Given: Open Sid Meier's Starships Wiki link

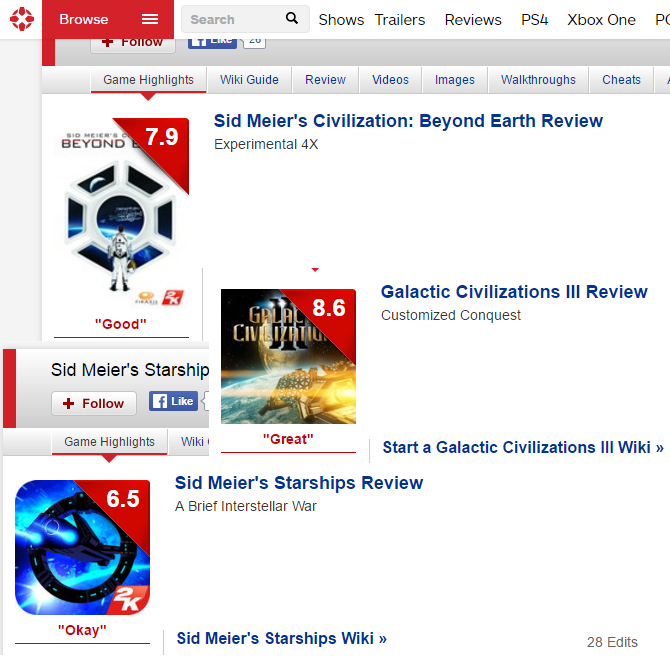Looking at the screenshot, I should coord(281,638).
